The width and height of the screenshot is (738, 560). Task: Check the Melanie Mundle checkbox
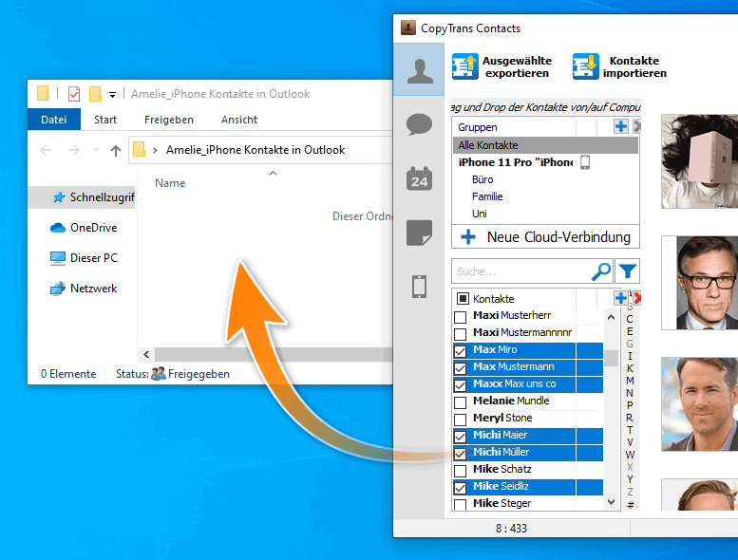(x=461, y=402)
